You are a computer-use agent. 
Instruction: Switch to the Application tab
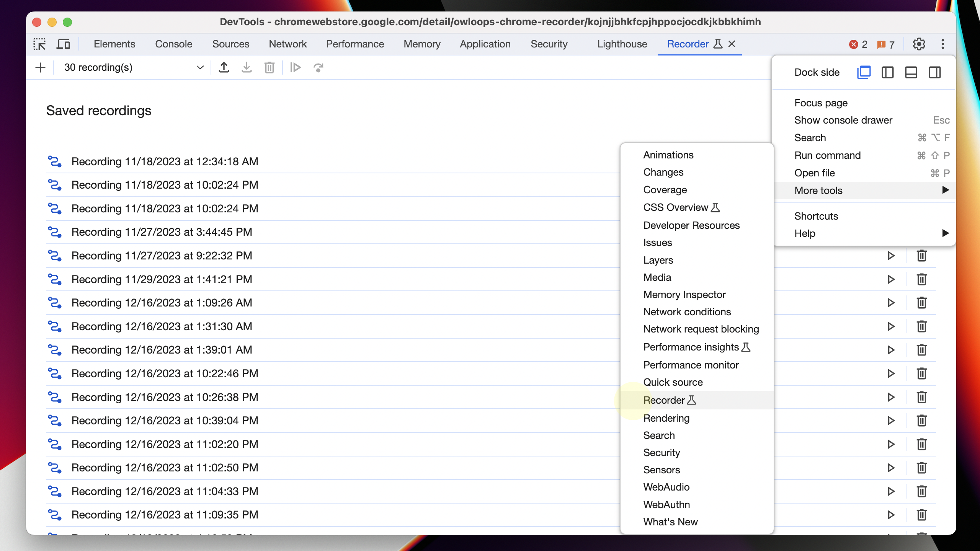pos(485,44)
